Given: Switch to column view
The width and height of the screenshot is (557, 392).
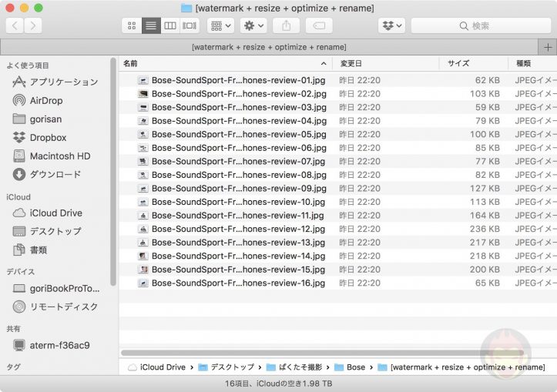Looking at the screenshot, I should pos(170,25).
